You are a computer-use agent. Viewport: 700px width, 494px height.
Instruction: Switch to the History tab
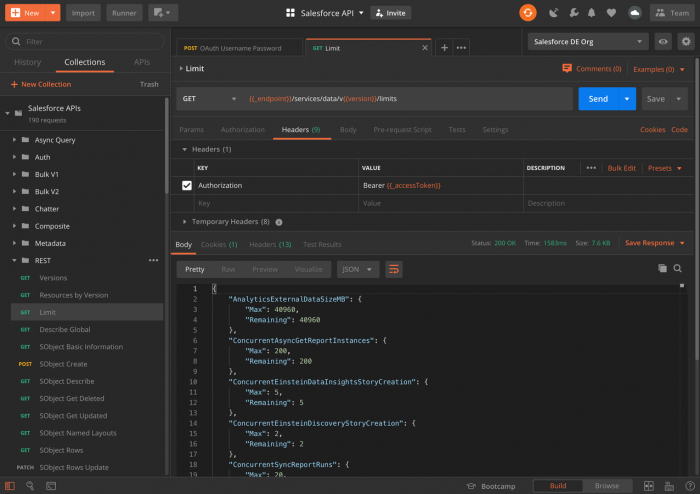[x=28, y=62]
